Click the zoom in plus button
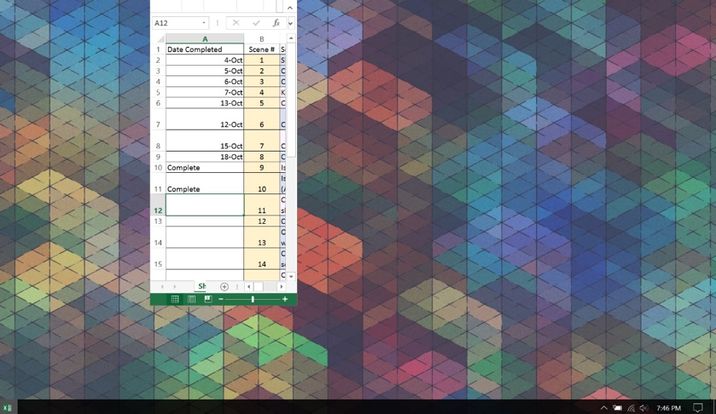Viewport: 716px width, 414px height. click(285, 299)
